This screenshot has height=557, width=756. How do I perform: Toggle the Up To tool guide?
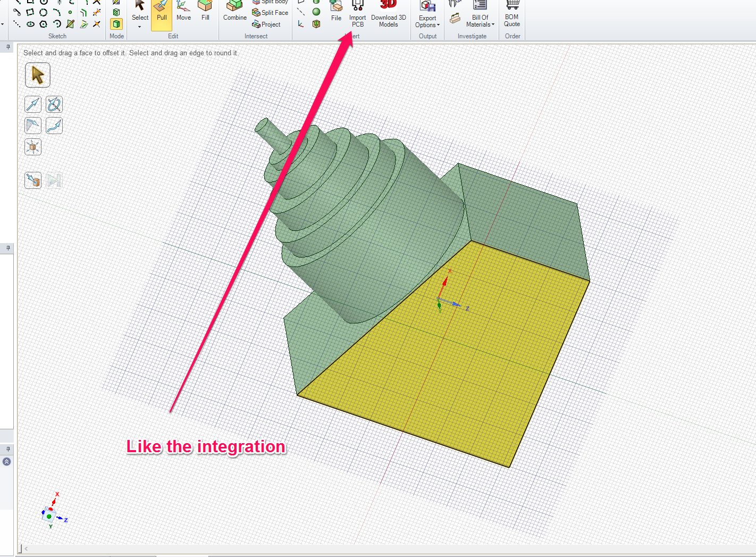click(x=33, y=181)
